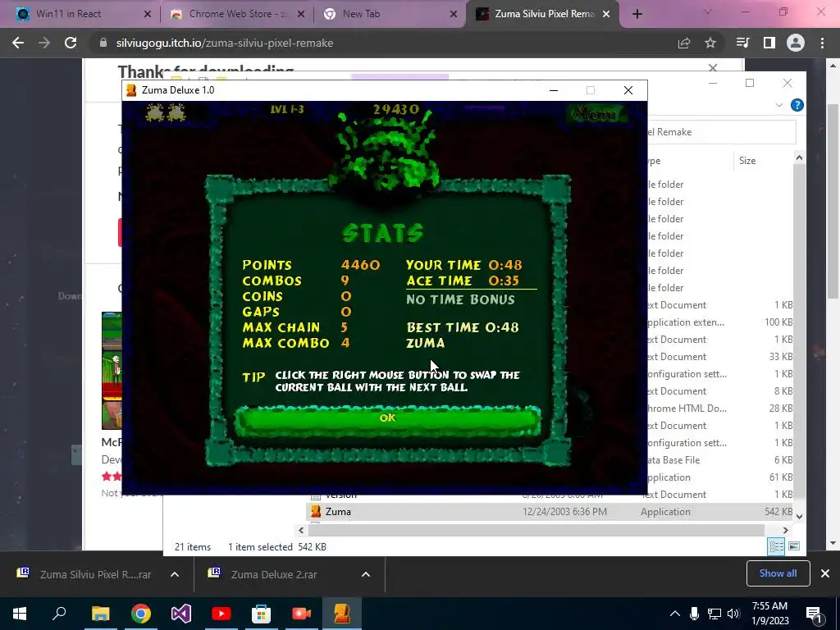
Task: Close the downloads bar
Action: click(825, 573)
